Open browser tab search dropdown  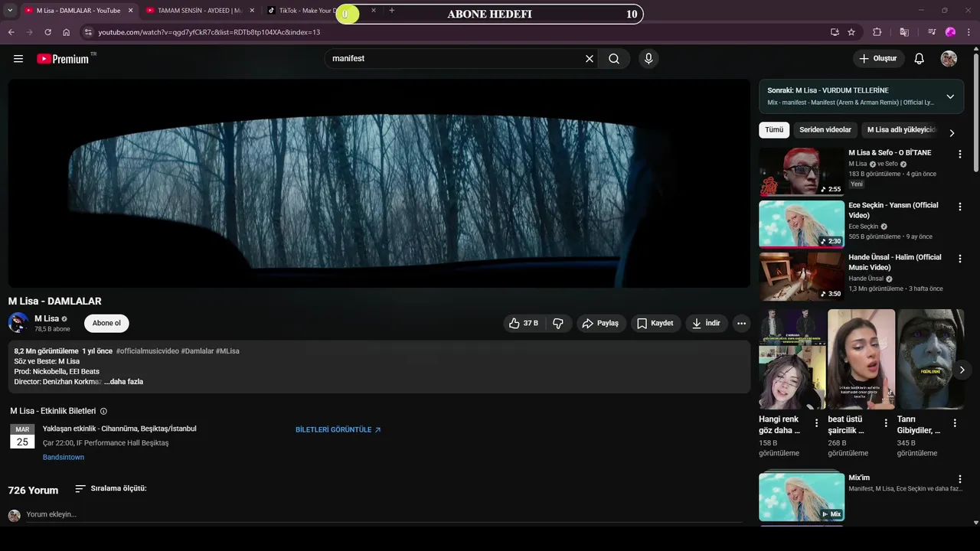(10, 11)
